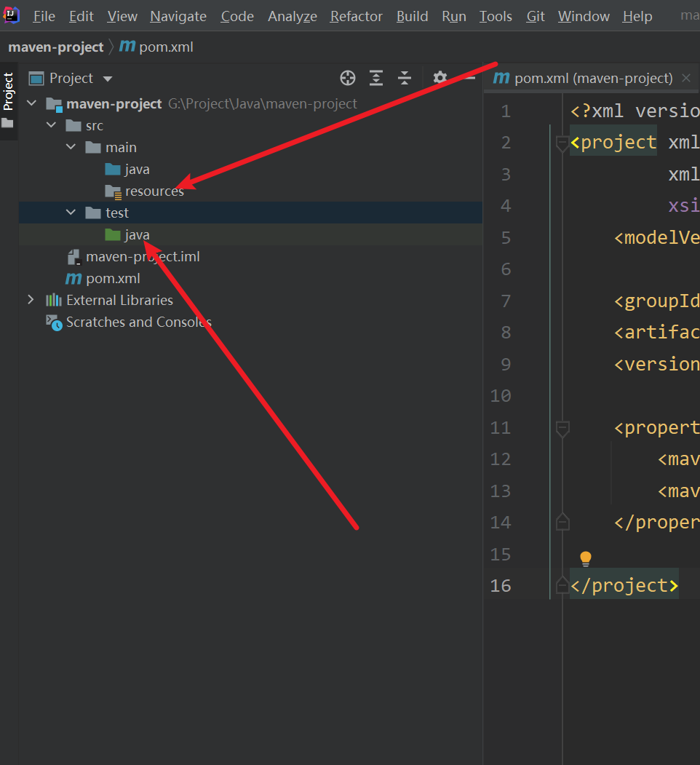Image resolution: width=700 pixels, height=765 pixels.
Task: Select External Libraries in the tree
Action: (119, 300)
